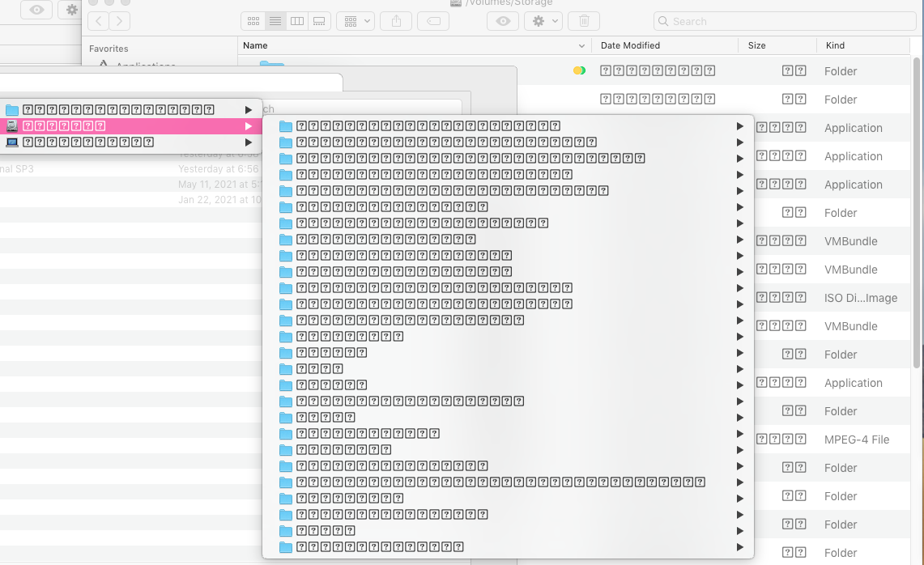Screen dimensions: 924x565
Task: Sort by the Kind column header
Action: 863,45
